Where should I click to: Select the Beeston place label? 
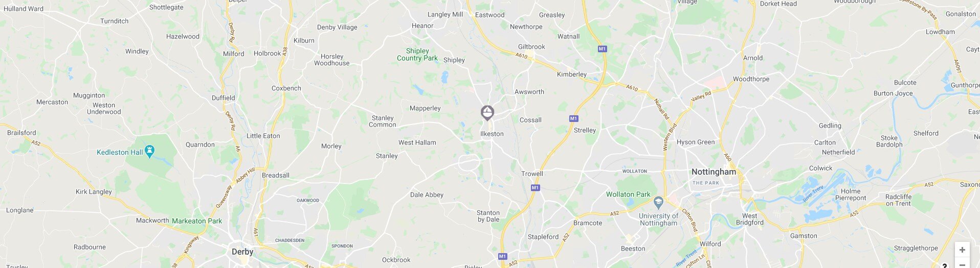(x=633, y=249)
